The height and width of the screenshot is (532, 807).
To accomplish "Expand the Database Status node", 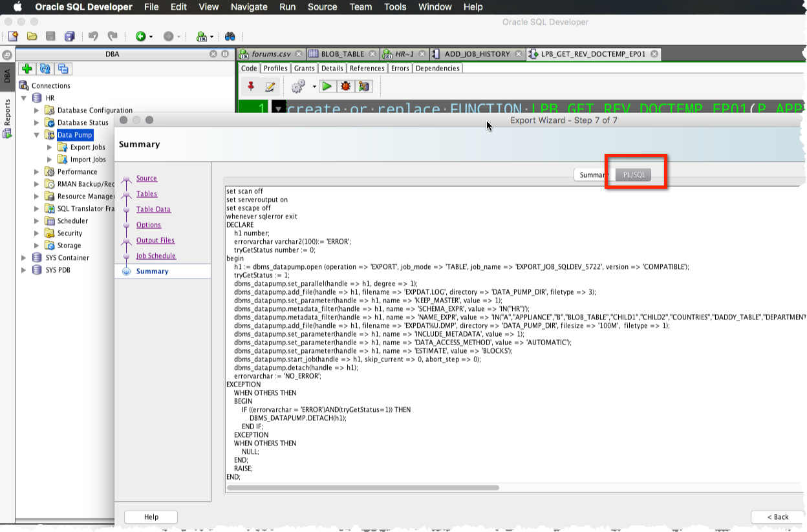I will tap(37, 123).
